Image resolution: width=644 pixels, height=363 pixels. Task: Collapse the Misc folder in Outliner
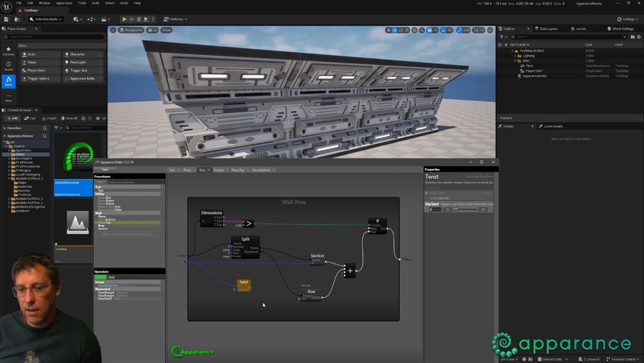coord(515,61)
